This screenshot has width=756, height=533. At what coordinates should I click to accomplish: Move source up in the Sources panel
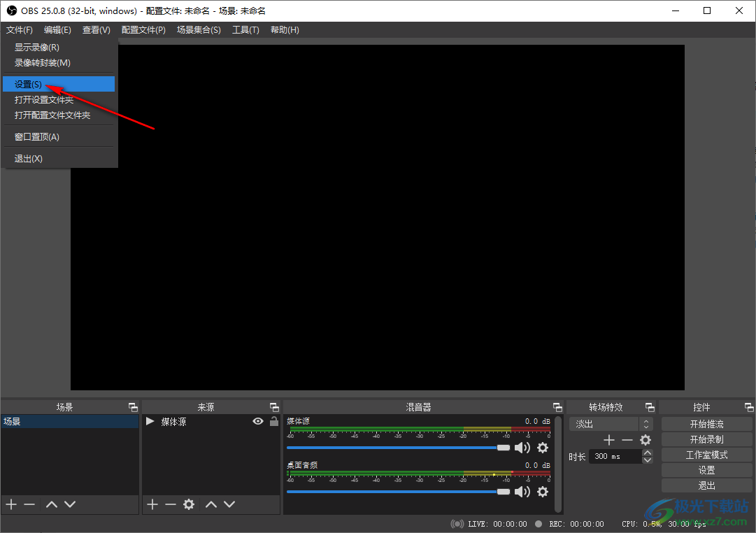[x=211, y=504]
